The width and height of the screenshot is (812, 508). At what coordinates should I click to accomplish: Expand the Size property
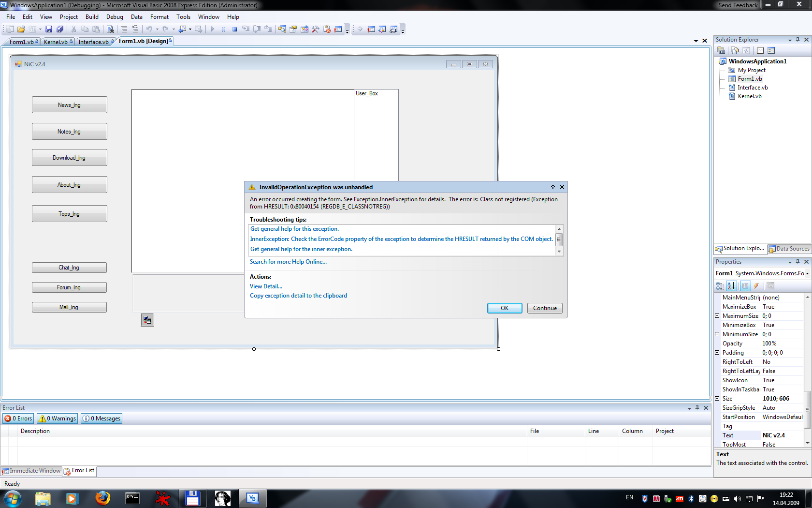[x=717, y=399]
